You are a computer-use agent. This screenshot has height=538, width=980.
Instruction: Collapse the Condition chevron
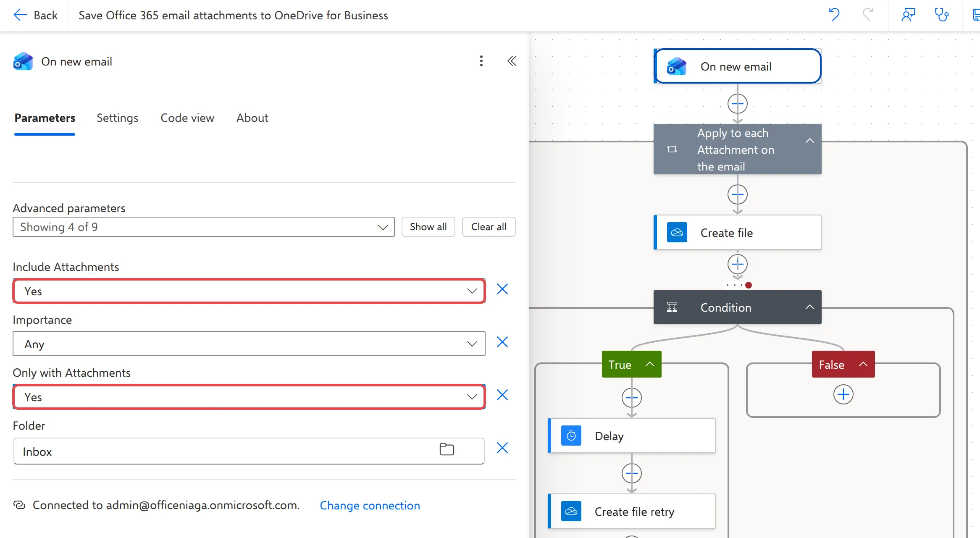[810, 307]
